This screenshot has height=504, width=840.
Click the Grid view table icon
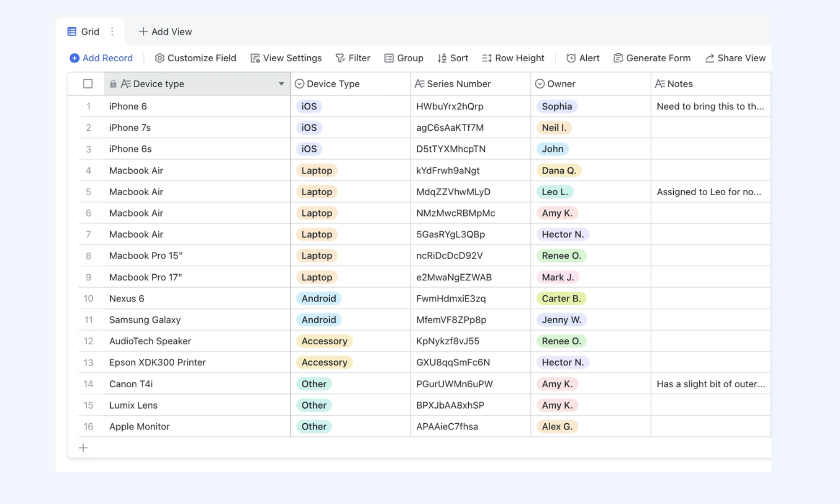(x=72, y=31)
